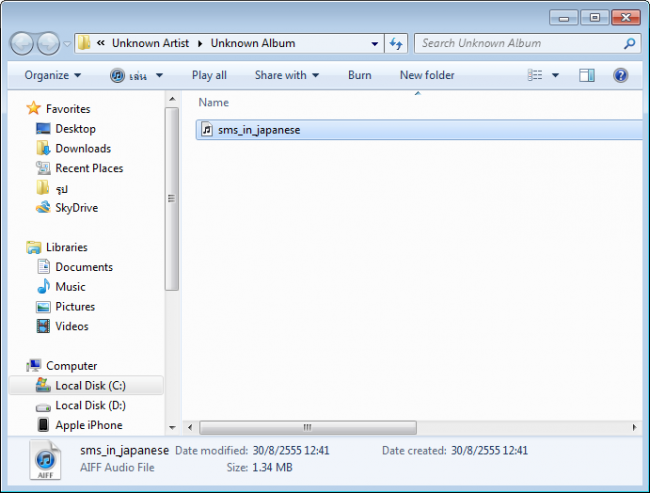Click the Date modified value 30/8/2555 12:41
The height and width of the screenshot is (493, 650).
291,450
